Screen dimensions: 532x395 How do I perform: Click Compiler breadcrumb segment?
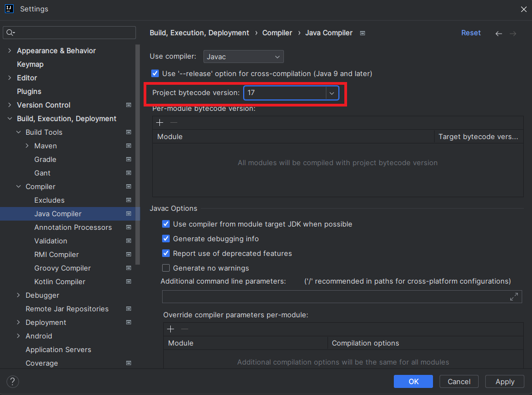277,33
